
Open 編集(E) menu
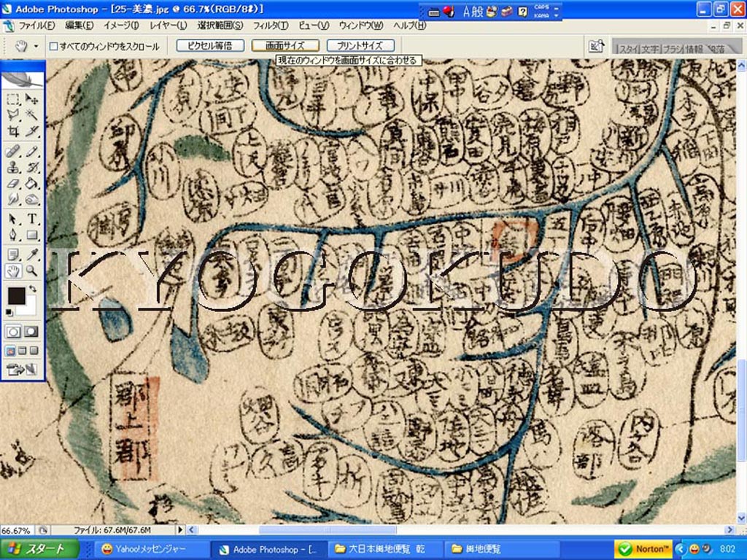pos(79,26)
